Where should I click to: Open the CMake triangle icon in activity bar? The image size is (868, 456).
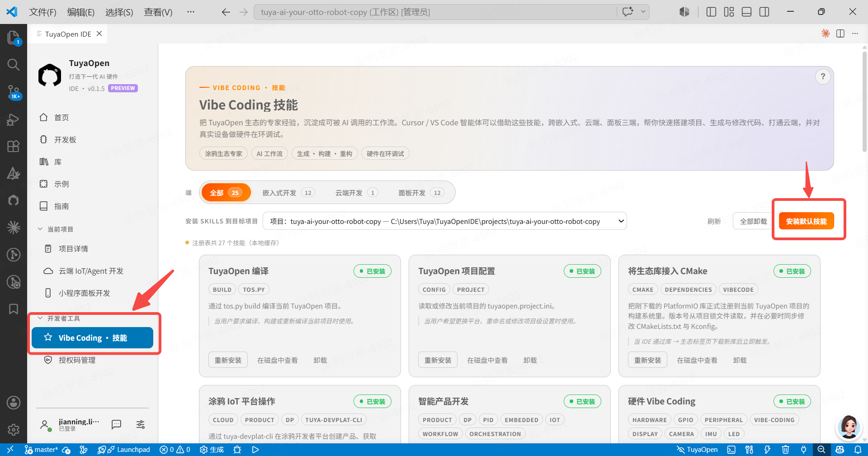(14, 173)
